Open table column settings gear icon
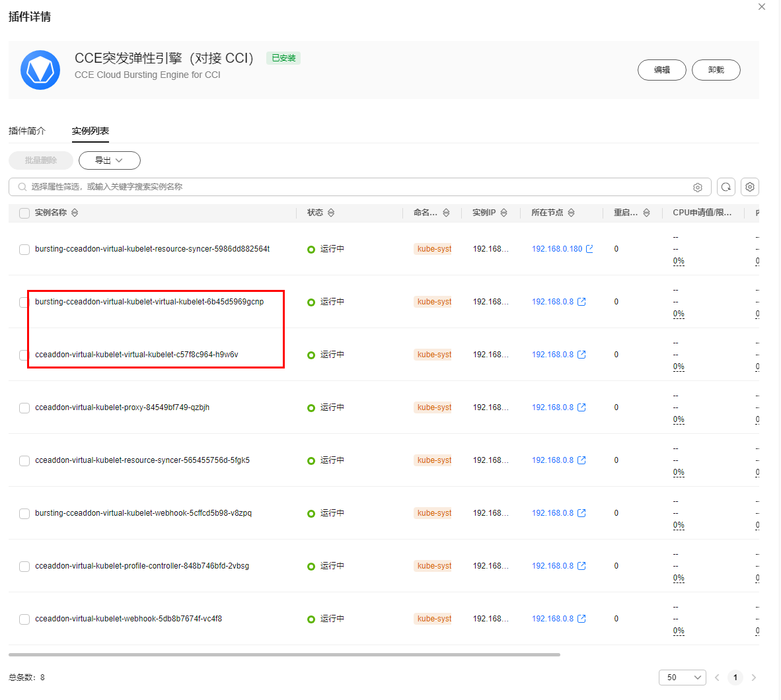The width and height of the screenshot is (781, 700). (x=750, y=187)
